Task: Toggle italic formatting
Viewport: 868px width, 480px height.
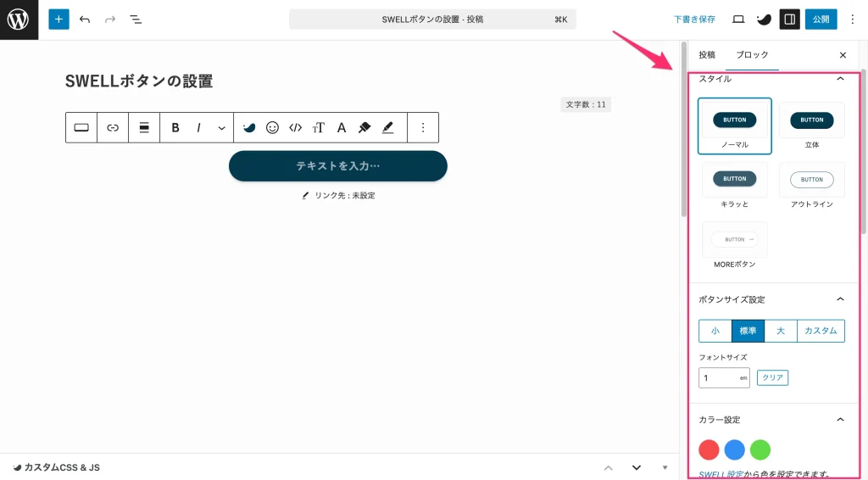Action: (198, 128)
